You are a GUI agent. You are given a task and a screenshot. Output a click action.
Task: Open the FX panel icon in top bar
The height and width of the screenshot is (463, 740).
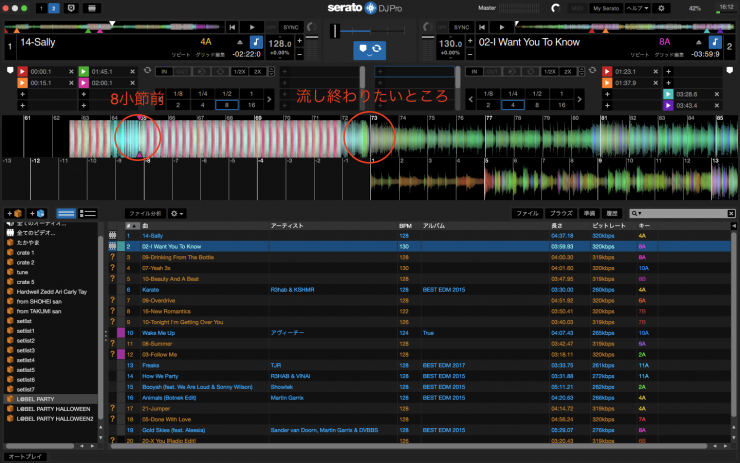[x=92, y=8]
